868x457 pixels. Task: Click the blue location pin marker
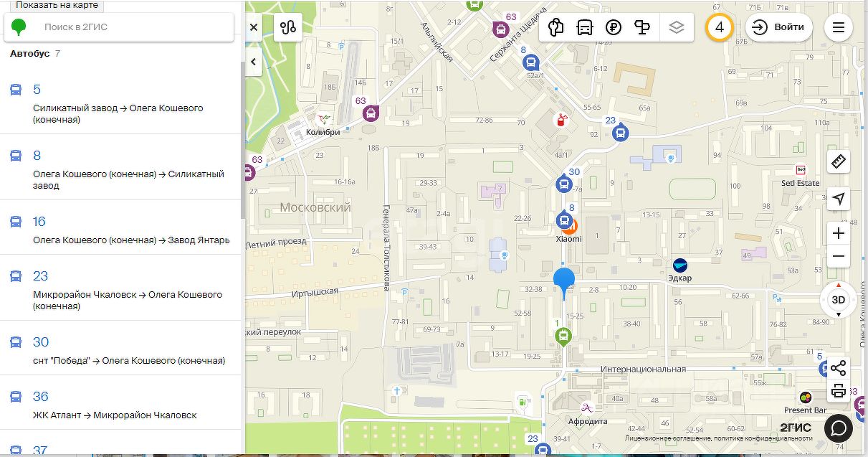click(x=564, y=282)
